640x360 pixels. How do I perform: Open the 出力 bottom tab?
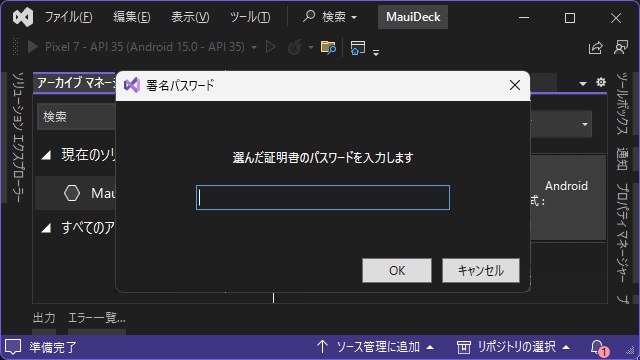44,318
